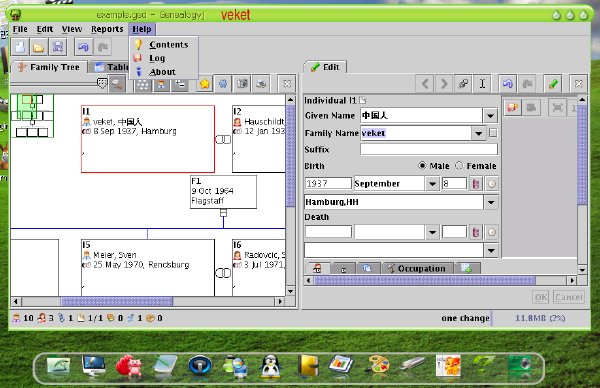
Task: Click the clock icon beside death date
Action: (x=492, y=232)
